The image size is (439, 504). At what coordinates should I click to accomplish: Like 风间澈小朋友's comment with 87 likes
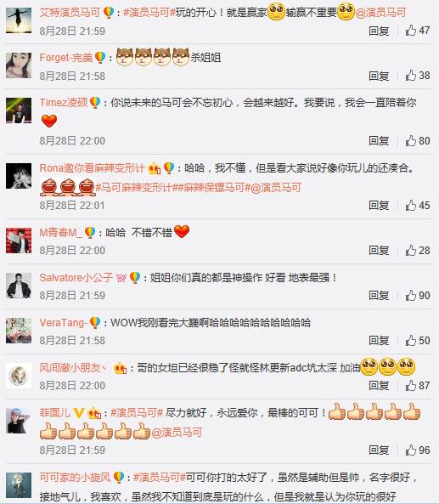click(x=417, y=385)
